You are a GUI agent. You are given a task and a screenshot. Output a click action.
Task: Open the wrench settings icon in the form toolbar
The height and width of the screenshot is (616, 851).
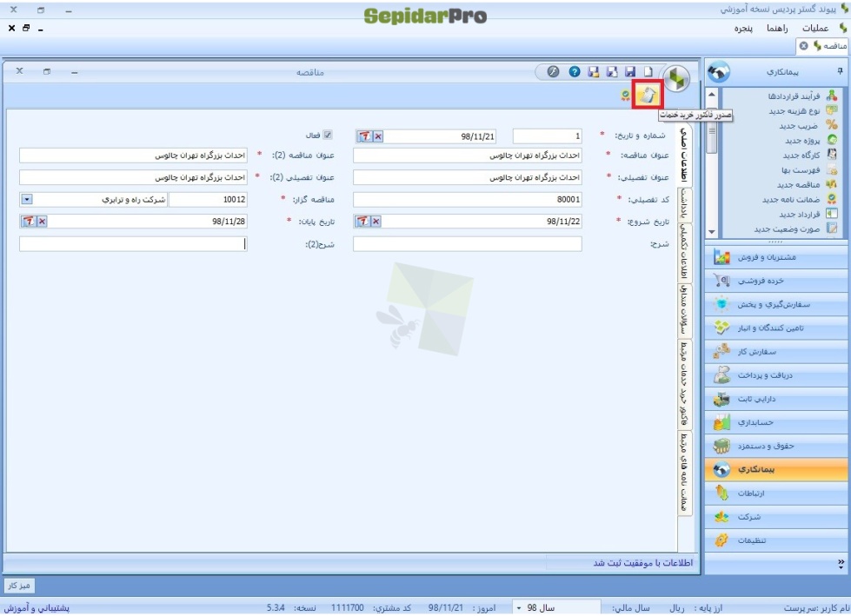coord(553,71)
